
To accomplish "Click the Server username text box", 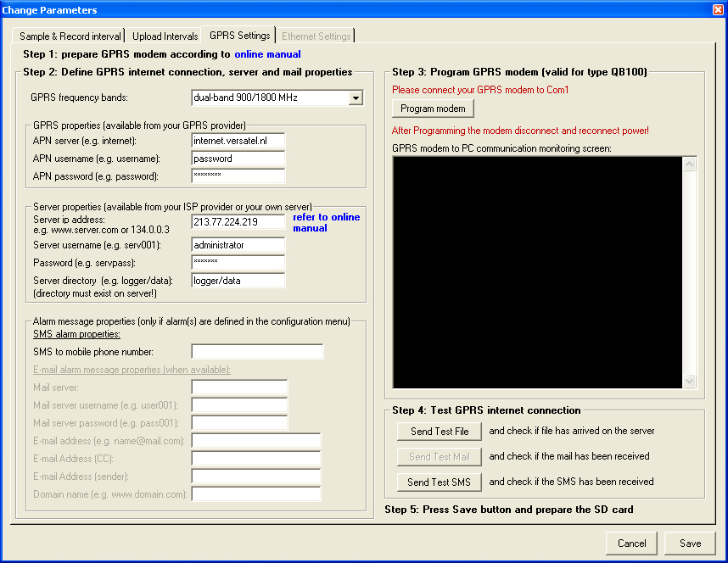I will (x=238, y=245).
